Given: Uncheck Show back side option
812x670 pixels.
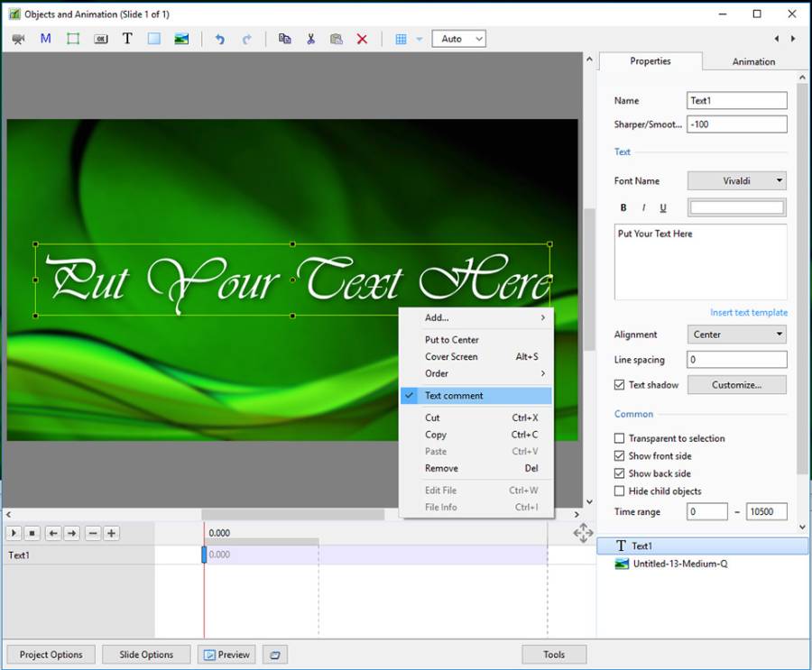Looking at the screenshot, I should [x=619, y=474].
